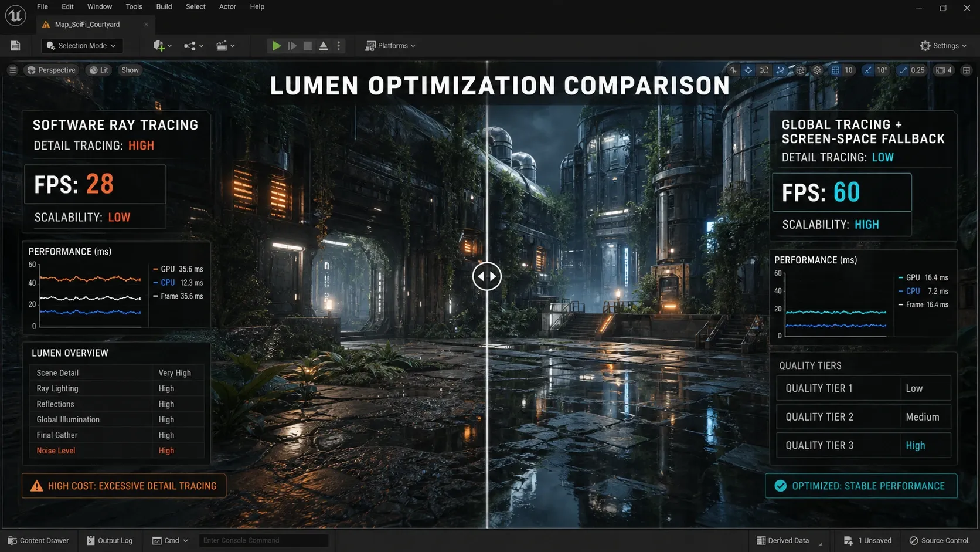The image size is (980, 552).
Task: Expand the Blueprints toolbar dropdown
Action: click(x=193, y=46)
